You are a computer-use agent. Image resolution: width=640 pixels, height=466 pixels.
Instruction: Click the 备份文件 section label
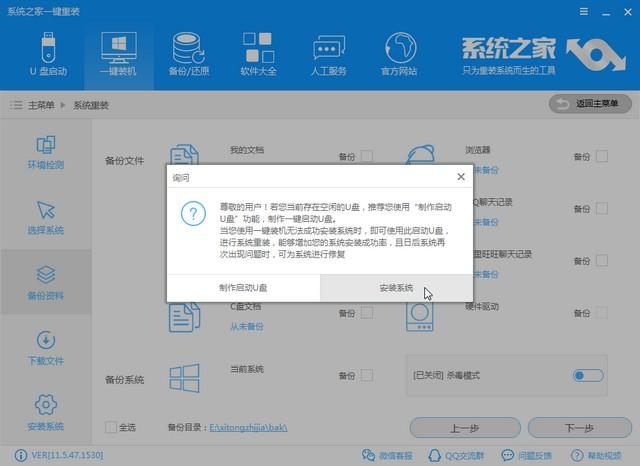pos(124,161)
